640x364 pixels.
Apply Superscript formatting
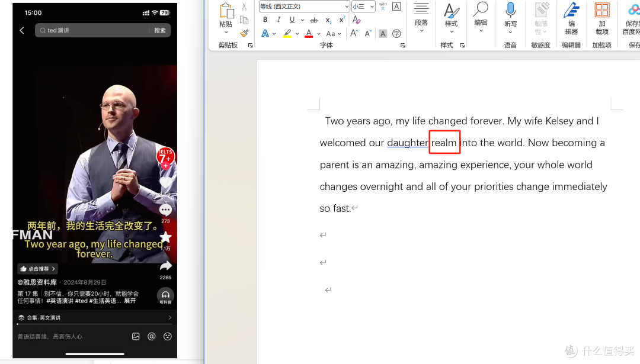pos(342,20)
